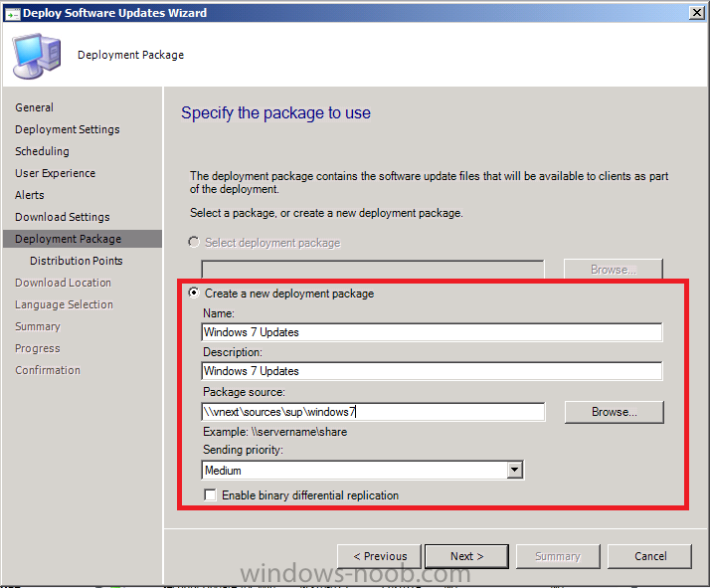This screenshot has height=588, width=710.
Task: Open the Sending priority dropdown
Action: click(514, 471)
